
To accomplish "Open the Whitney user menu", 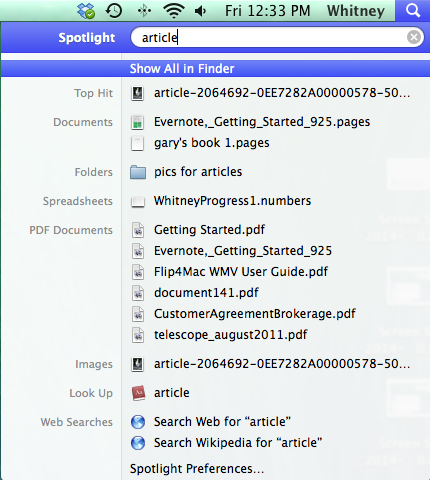I will (356, 11).
